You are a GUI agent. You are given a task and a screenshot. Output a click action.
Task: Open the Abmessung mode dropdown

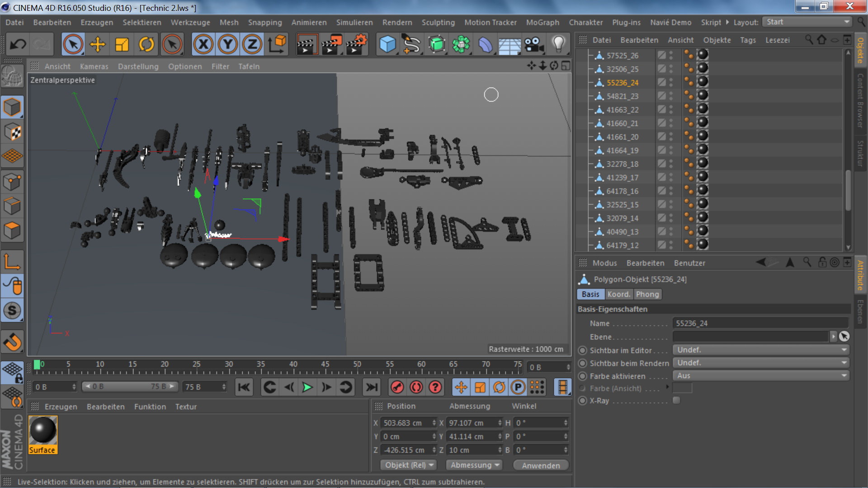(x=475, y=465)
